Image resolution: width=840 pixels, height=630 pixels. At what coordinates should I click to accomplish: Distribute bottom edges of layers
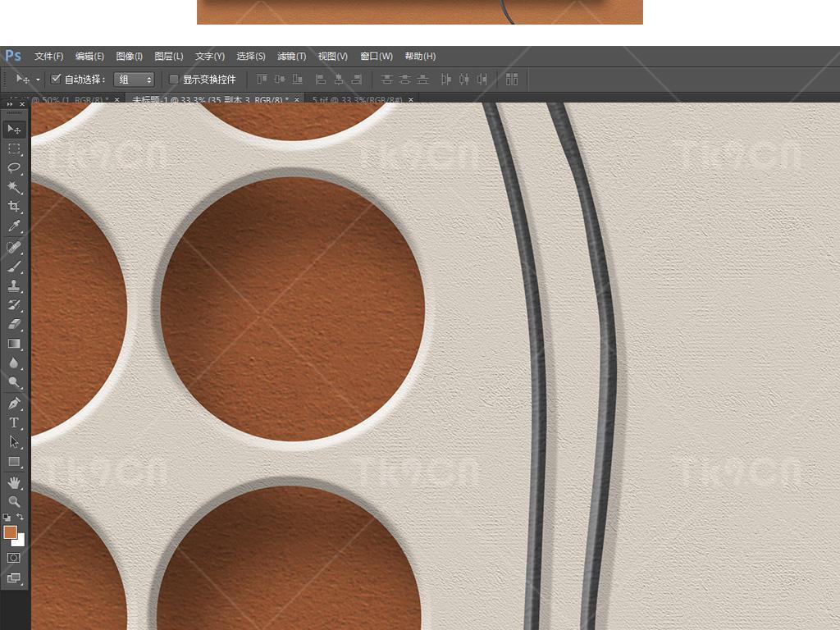[x=422, y=80]
